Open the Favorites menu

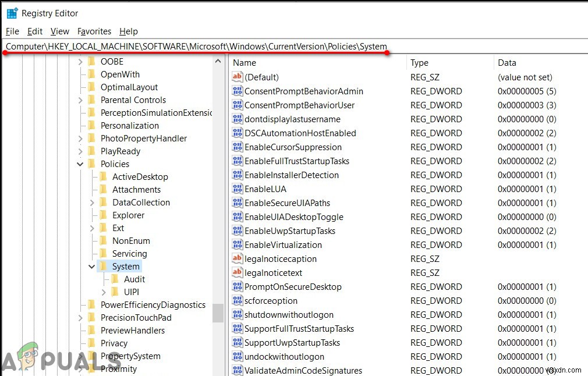click(x=94, y=31)
